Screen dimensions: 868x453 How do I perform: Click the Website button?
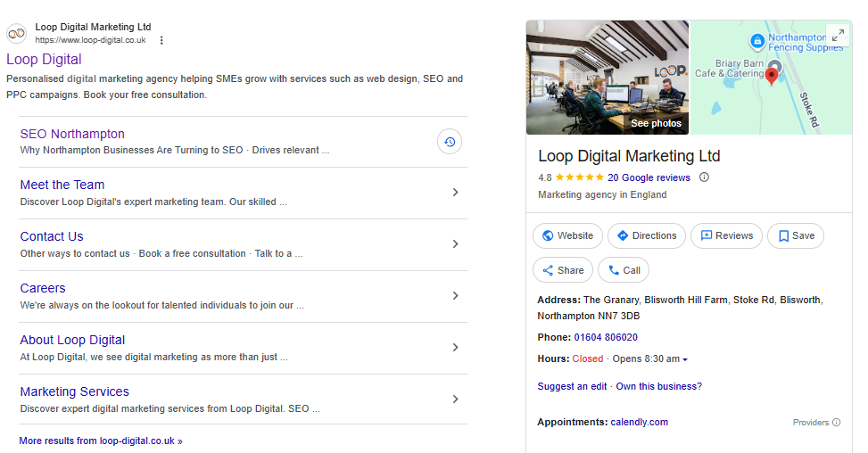pos(567,235)
